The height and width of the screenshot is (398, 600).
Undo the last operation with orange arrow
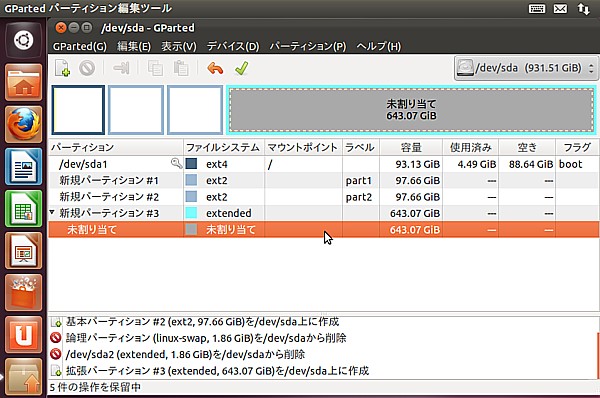point(215,68)
